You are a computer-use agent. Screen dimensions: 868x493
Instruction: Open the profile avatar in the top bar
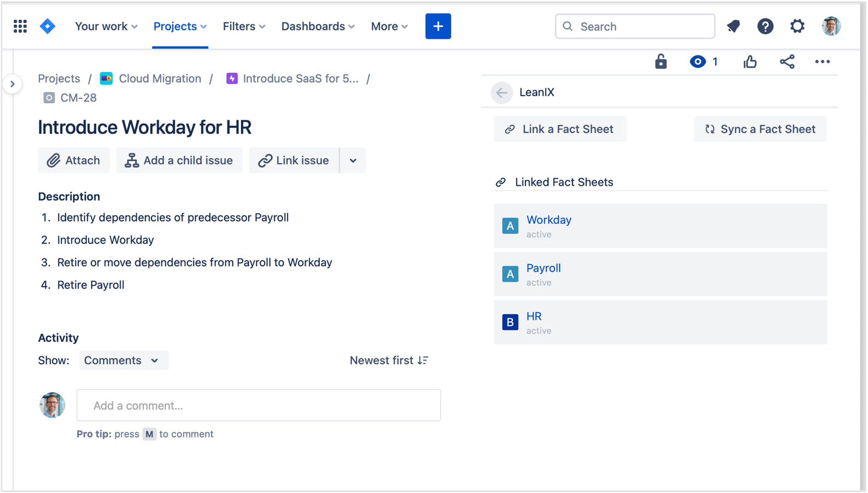831,26
